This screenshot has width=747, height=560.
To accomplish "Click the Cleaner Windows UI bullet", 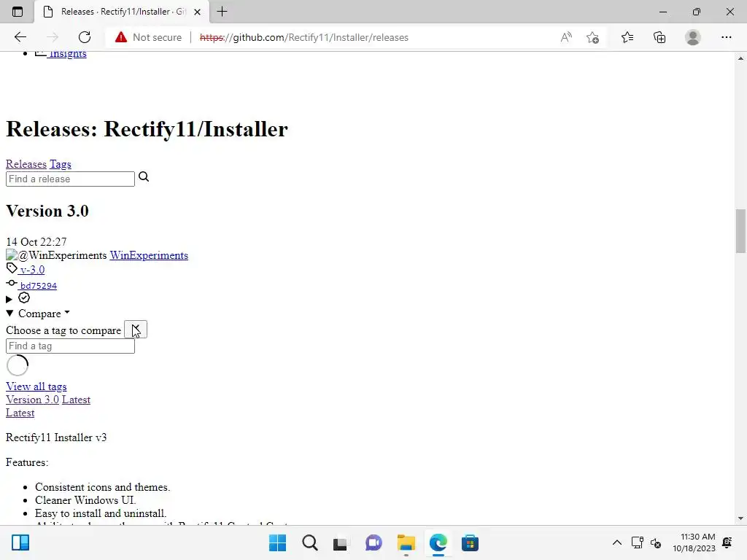I will [85, 500].
